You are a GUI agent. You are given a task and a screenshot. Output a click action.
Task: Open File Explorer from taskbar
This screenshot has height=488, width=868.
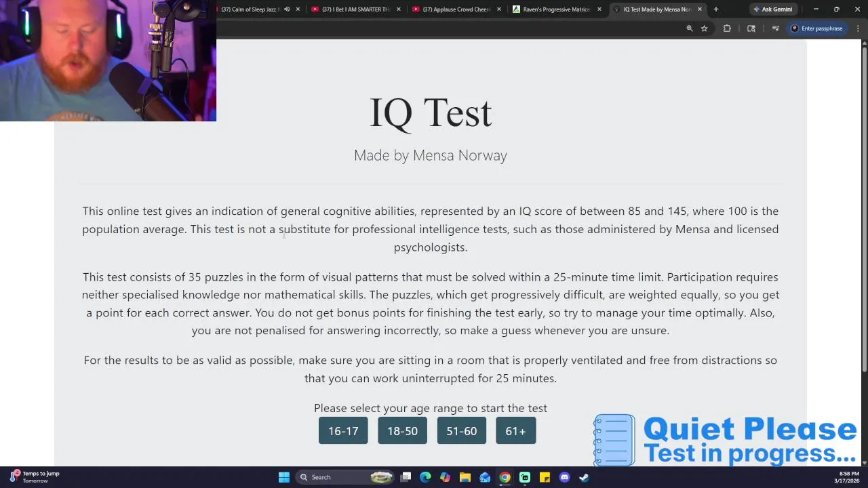pos(465,477)
